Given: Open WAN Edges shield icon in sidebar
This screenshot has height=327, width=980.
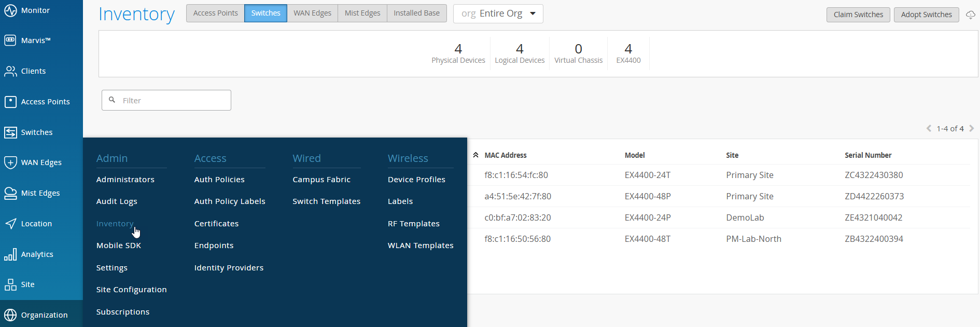Looking at the screenshot, I should [x=10, y=162].
